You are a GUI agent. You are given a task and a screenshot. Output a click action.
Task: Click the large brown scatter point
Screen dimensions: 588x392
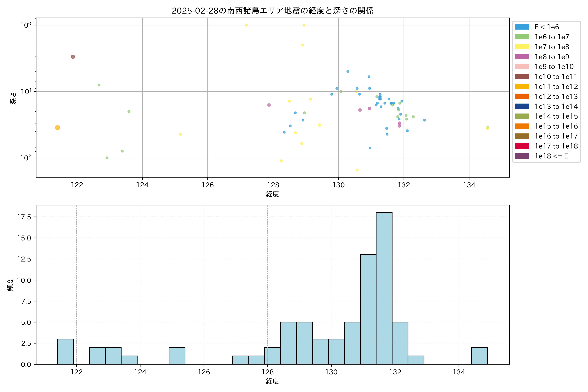73,57
